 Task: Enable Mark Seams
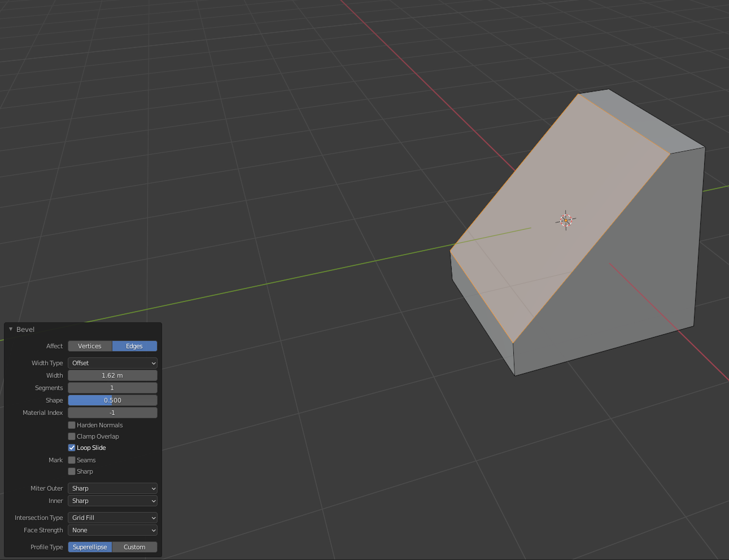coord(72,460)
